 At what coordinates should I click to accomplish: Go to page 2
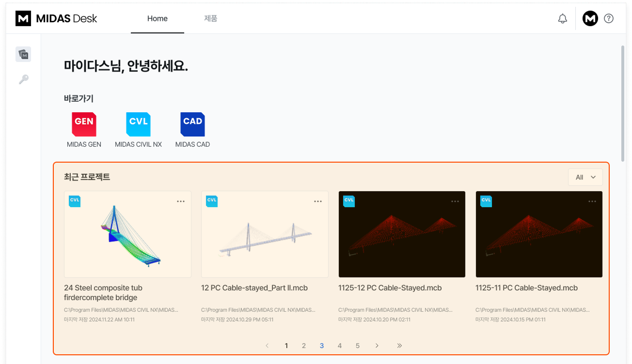pos(304,346)
